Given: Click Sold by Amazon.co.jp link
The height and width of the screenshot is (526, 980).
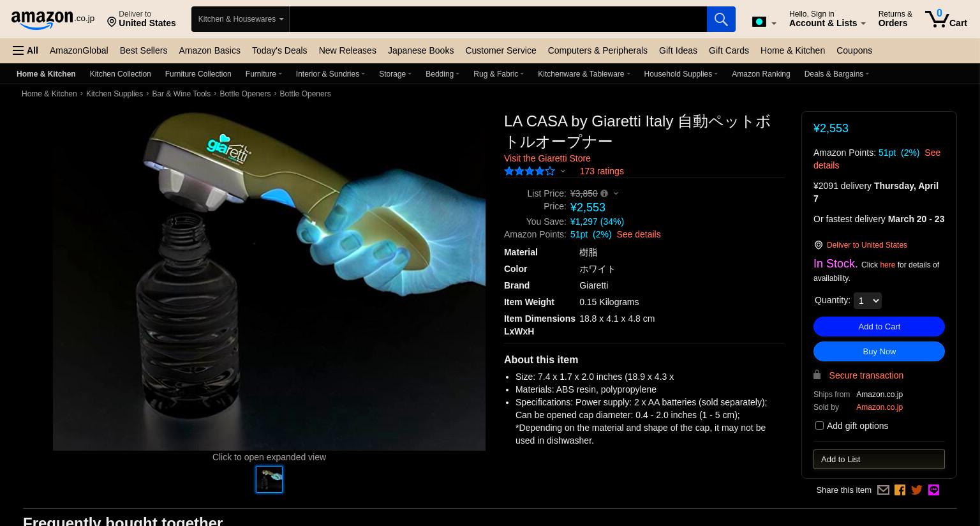Looking at the screenshot, I should tap(879, 407).
